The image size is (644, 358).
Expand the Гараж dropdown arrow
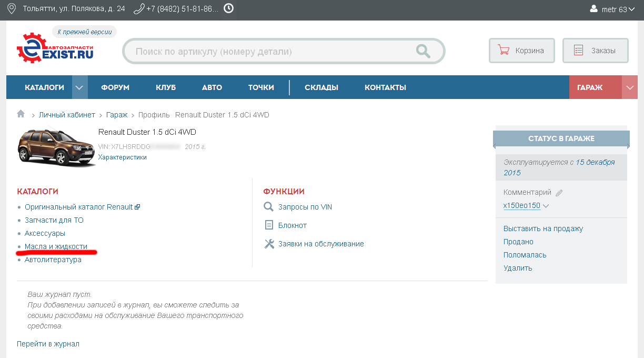coord(629,87)
